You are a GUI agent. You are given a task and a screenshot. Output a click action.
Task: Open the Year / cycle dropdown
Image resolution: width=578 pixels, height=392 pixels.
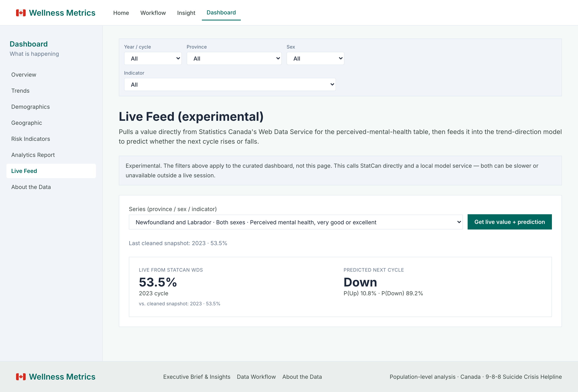(x=153, y=58)
